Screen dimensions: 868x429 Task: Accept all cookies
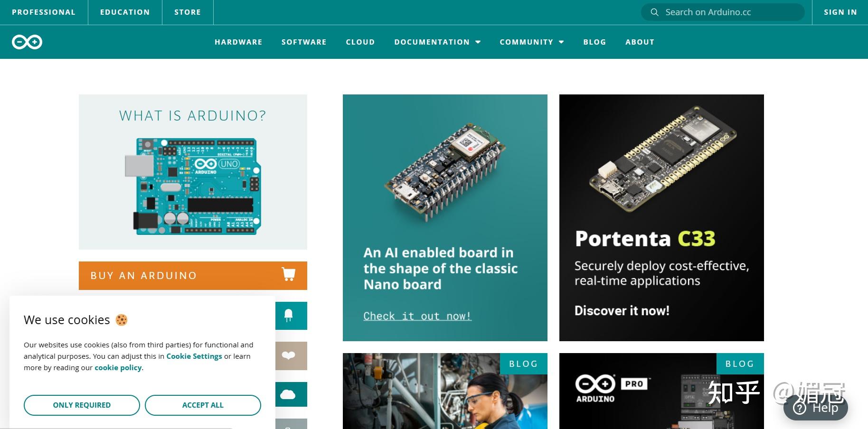click(x=203, y=405)
